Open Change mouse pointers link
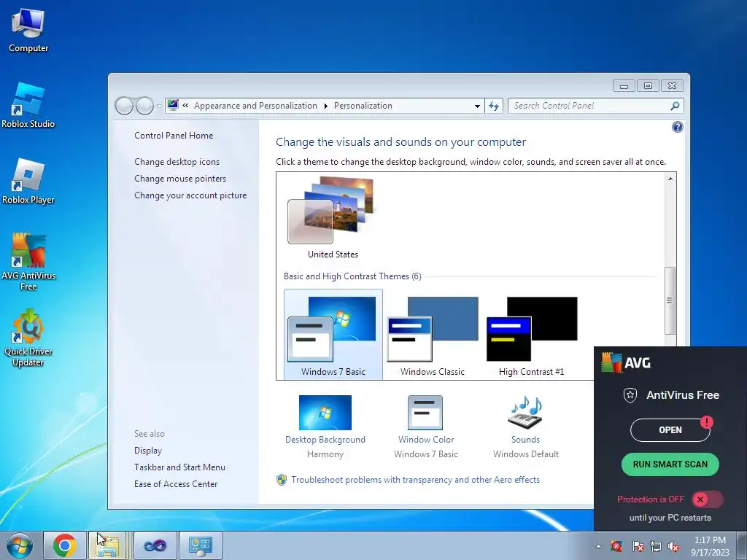Image resolution: width=747 pixels, height=560 pixels. coord(180,179)
